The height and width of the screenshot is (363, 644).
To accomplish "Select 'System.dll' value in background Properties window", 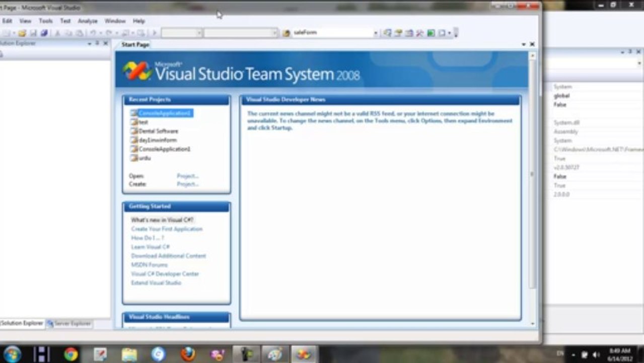I will tap(566, 123).
